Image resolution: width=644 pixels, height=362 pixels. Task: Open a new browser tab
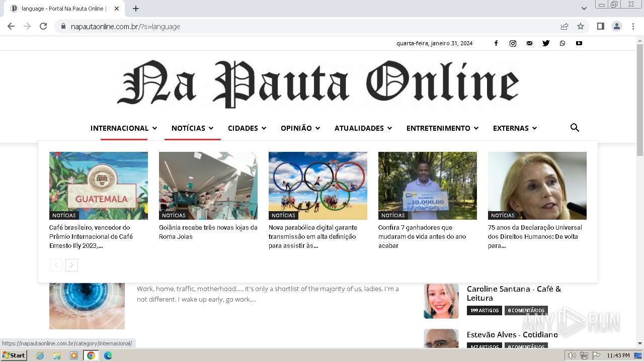pos(136,9)
